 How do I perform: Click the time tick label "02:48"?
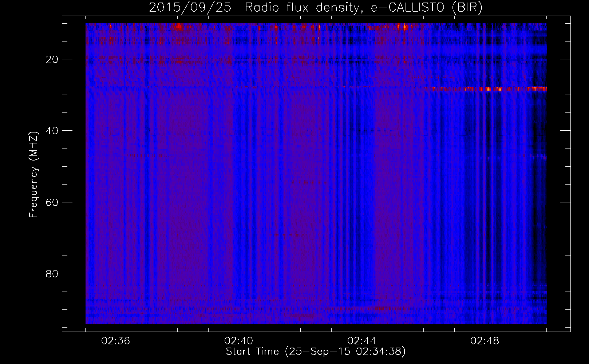coord(485,341)
